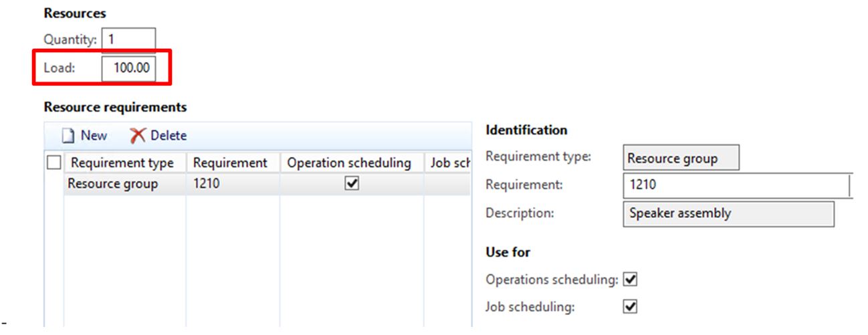Viewport: 868px width, 335px height.
Task: Select the Resource group cell in the grid
Action: 112,184
